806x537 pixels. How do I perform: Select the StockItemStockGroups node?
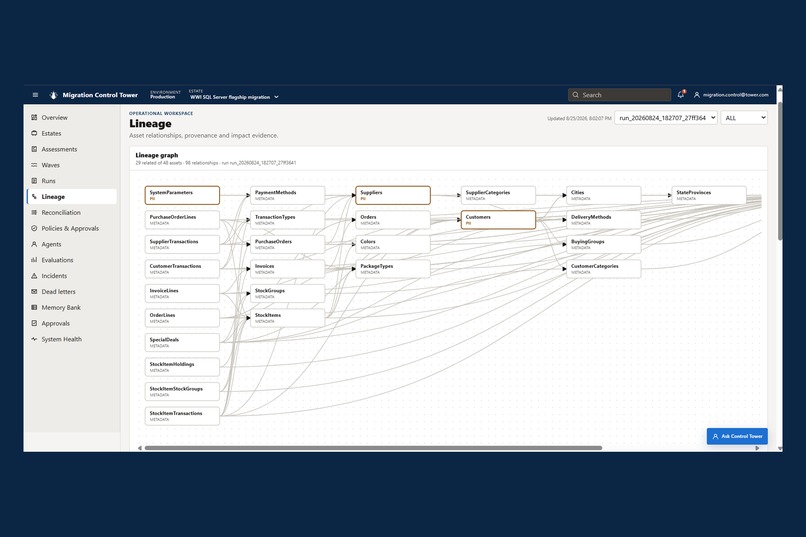point(182,392)
